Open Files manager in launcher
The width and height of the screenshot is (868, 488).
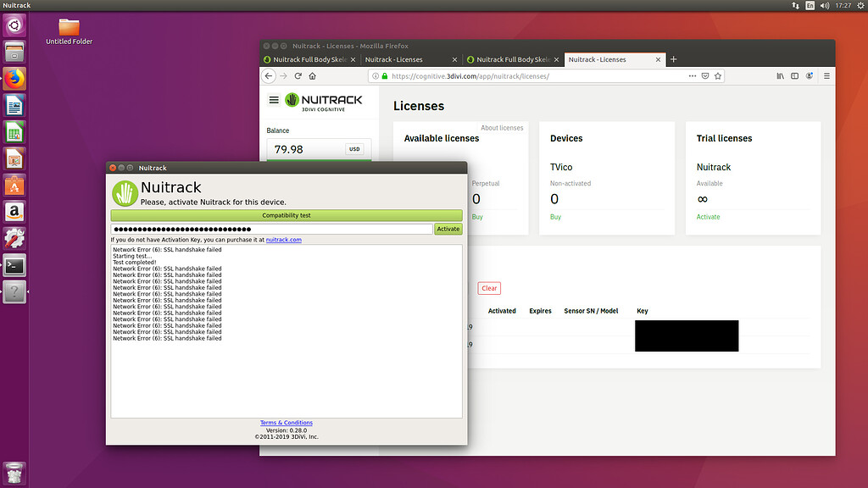tap(14, 52)
